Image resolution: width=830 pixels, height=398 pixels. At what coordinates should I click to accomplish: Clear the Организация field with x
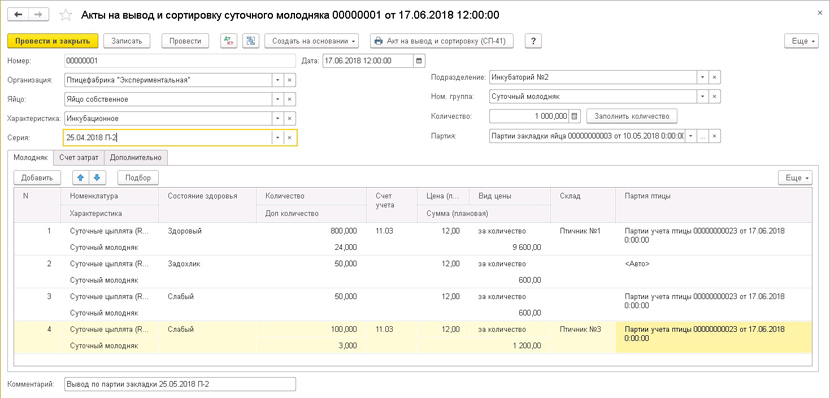click(290, 80)
